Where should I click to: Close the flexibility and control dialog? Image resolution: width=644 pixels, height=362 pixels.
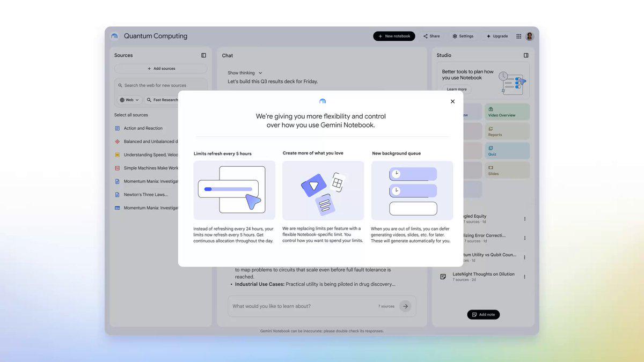452,101
